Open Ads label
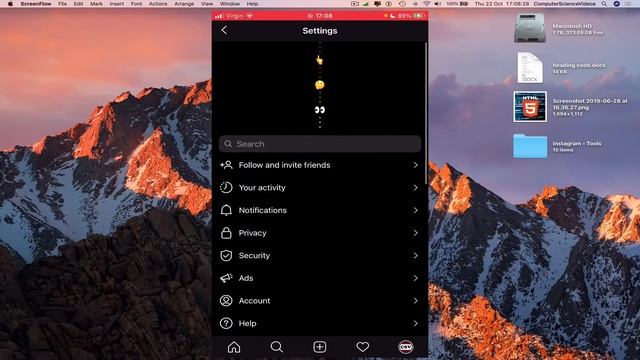Viewport: 640px width, 360px height. point(246,278)
